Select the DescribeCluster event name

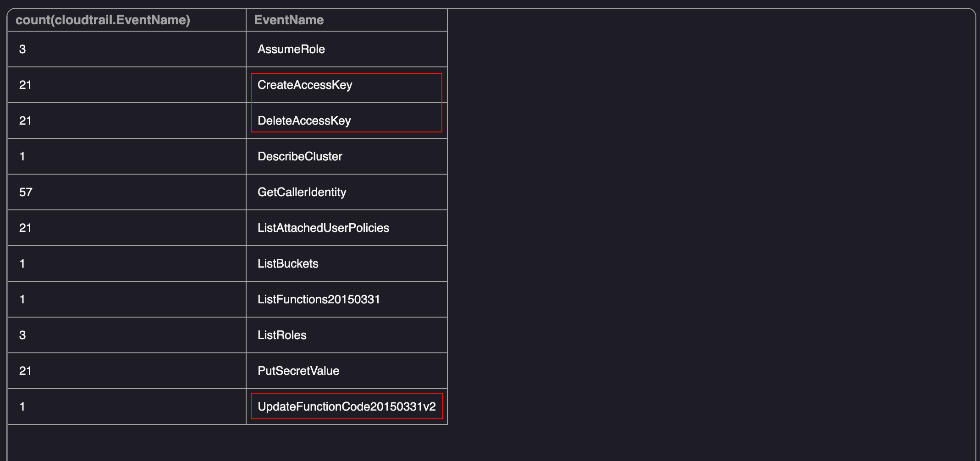300,157
